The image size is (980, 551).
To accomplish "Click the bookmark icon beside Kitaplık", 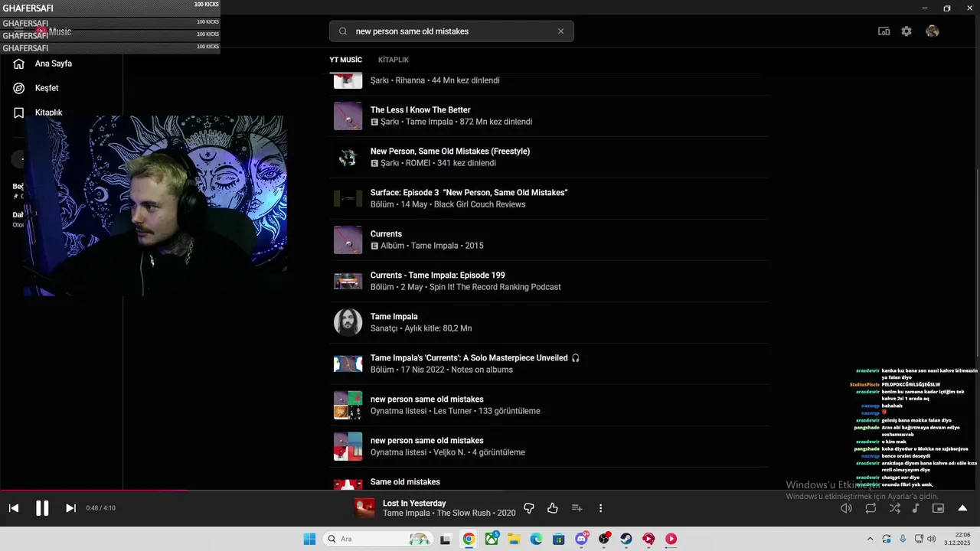I will tap(19, 112).
